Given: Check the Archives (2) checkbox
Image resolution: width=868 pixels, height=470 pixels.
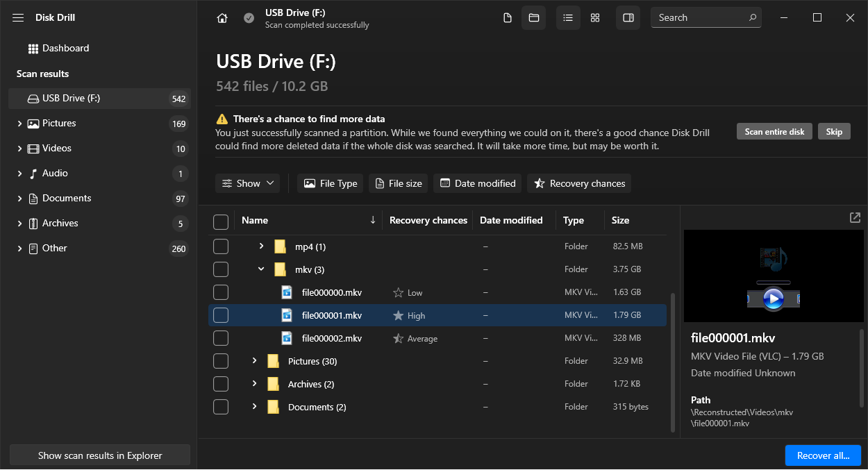Looking at the screenshot, I should (x=221, y=384).
